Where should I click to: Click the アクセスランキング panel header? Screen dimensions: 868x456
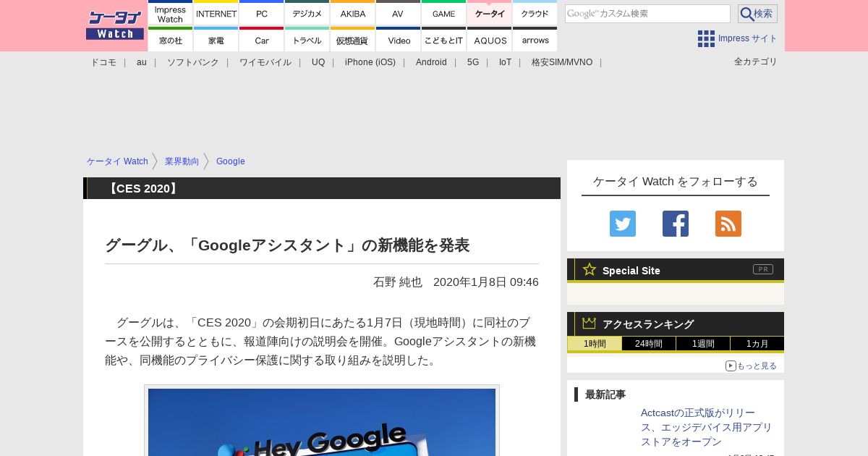tap(676, 324)
